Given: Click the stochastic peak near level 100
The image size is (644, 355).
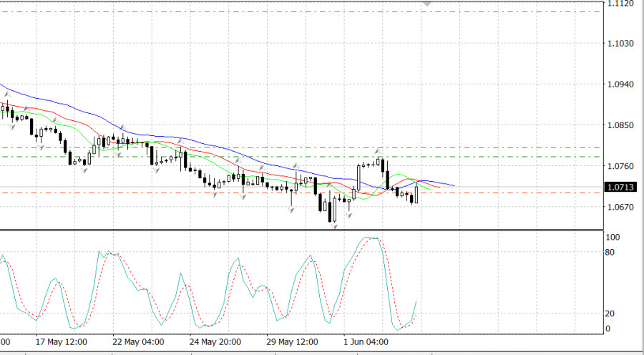Looking at the screenshot, I should tap(369, 238).
